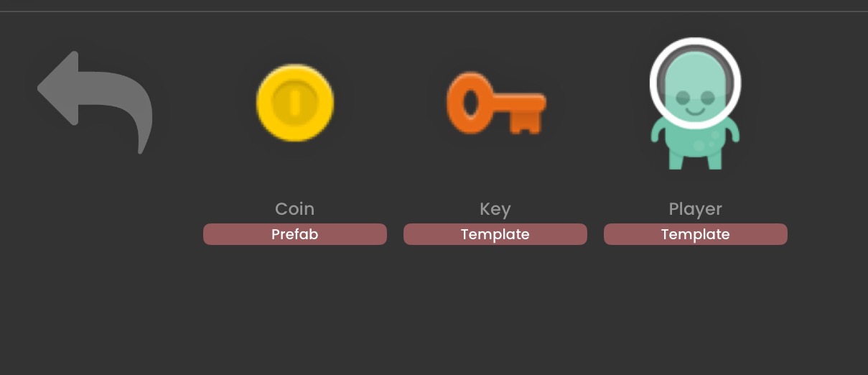Select the orange Key asset icon

(495, 103)
